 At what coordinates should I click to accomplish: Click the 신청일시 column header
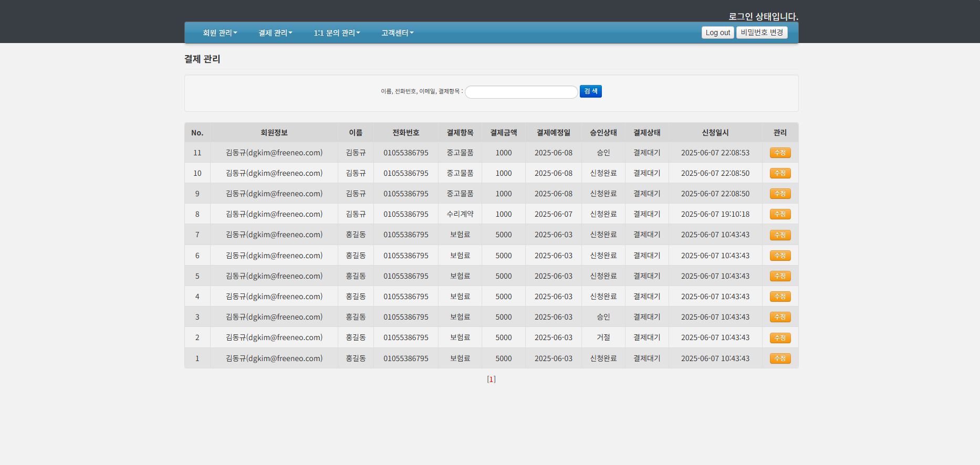pos(715,133)
